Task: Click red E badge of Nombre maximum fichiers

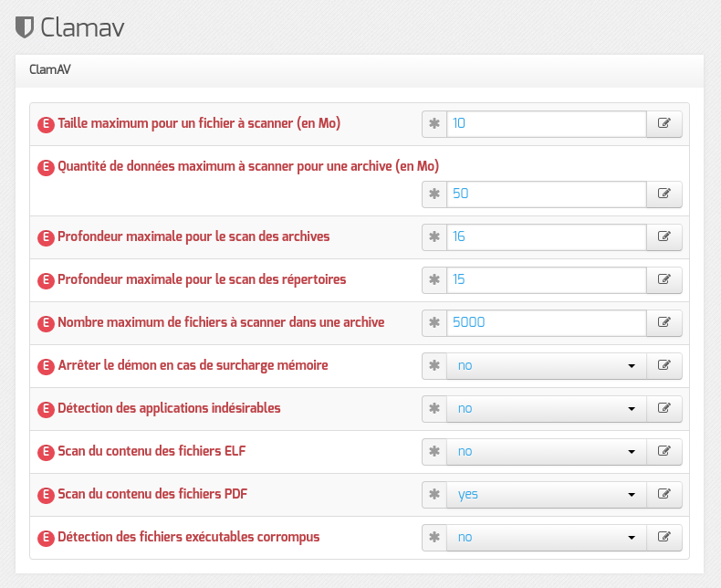Action: [x=46, y=323]
